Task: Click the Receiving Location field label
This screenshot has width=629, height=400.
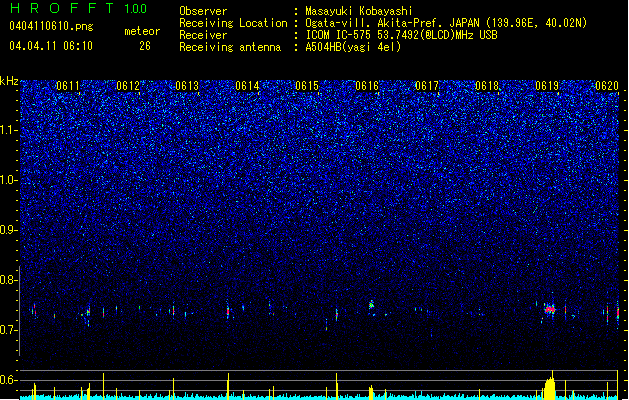Action: [x=233, y=23]
